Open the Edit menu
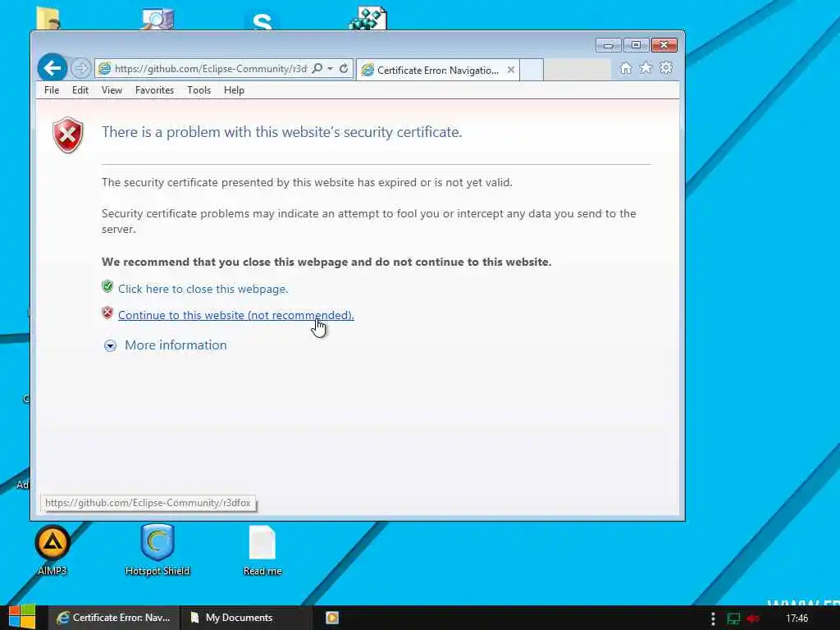The width and height of the screenshot is (840, 630). pyautogui.click(x=80, y=90)
